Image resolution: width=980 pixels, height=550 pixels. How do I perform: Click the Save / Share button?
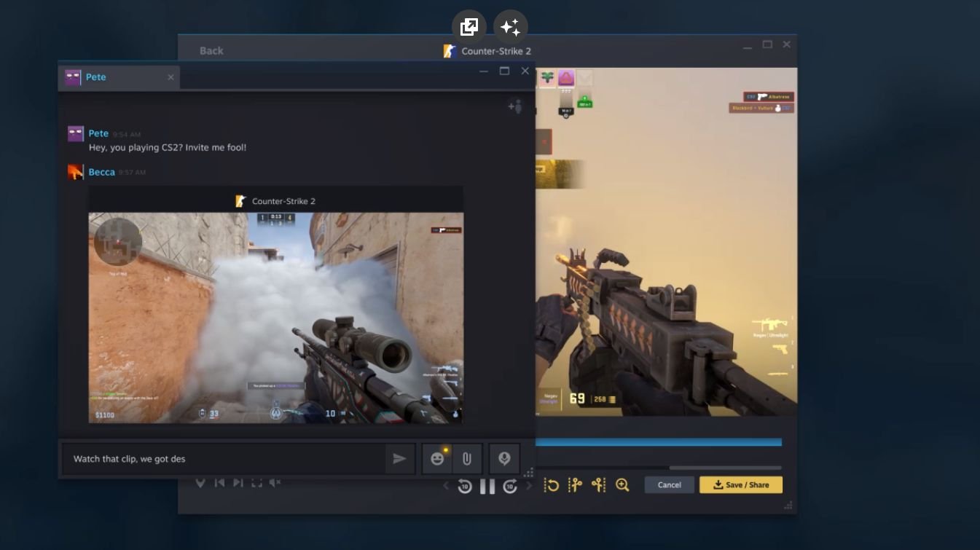pos(741,485)
